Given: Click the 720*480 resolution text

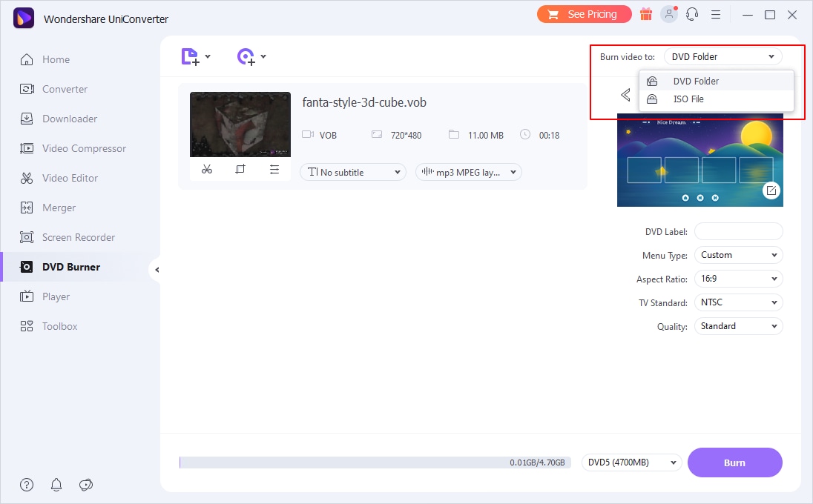Looking at the screenshot, I should (406, 136).
